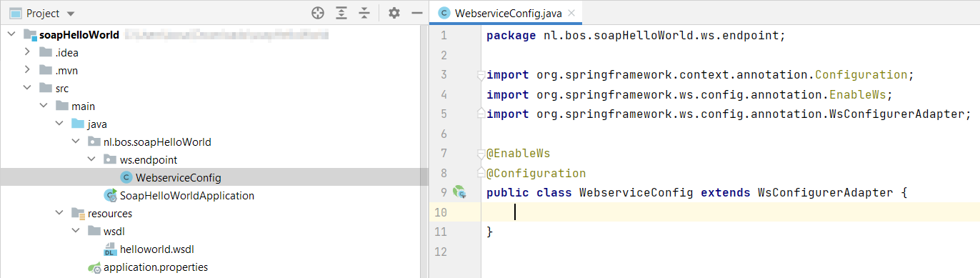Select the src folder row

click(214, 88)
